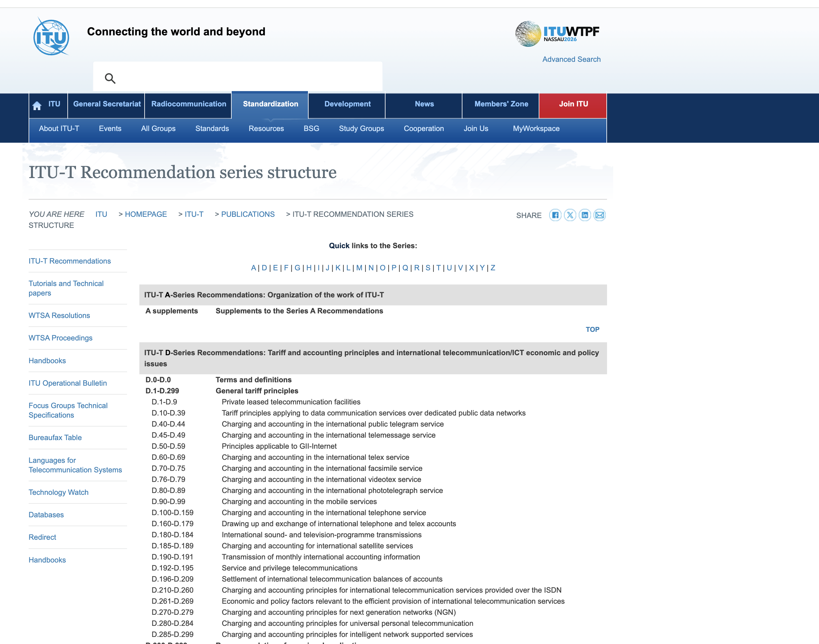This screenshot has width=819, height=644.
Task: Open the Cooperation submenu item
Action: tap(424, 129)
